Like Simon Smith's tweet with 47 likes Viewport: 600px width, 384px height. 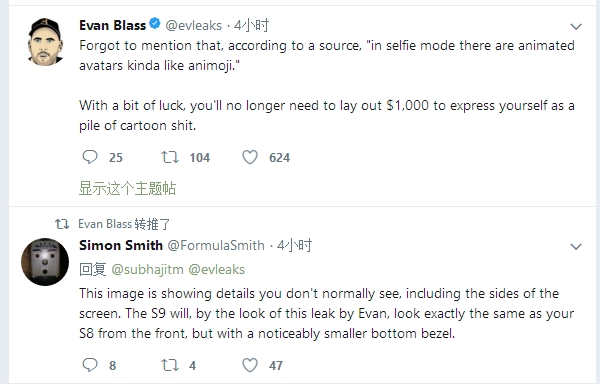[x=250, y=365]
